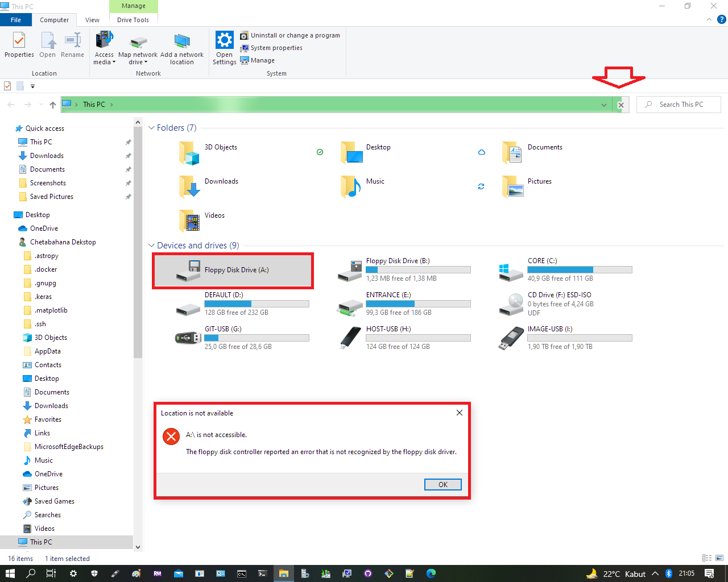Click Add a network location

(x=182, y=48)
